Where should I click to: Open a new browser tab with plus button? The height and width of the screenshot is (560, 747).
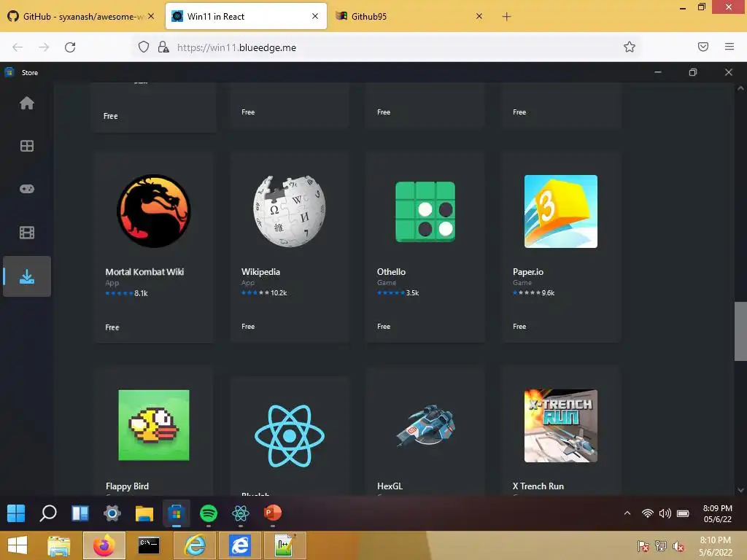pos(506,17)
